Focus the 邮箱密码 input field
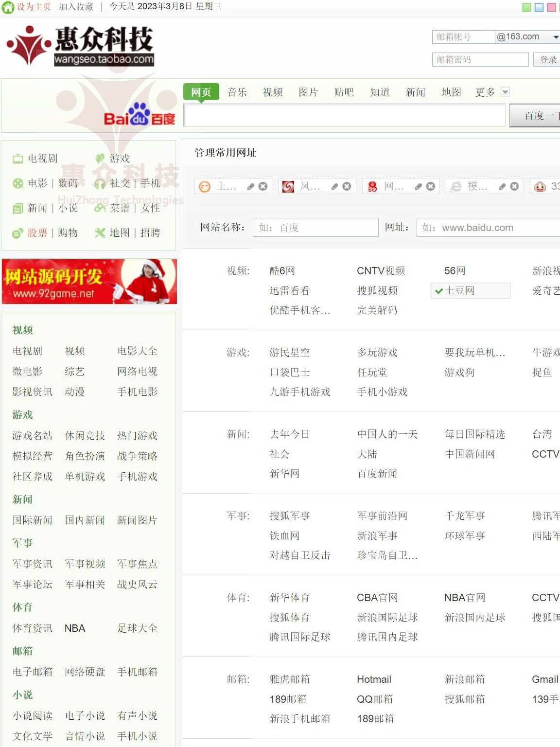Screen dimensions: 560x747 point(480,60)
